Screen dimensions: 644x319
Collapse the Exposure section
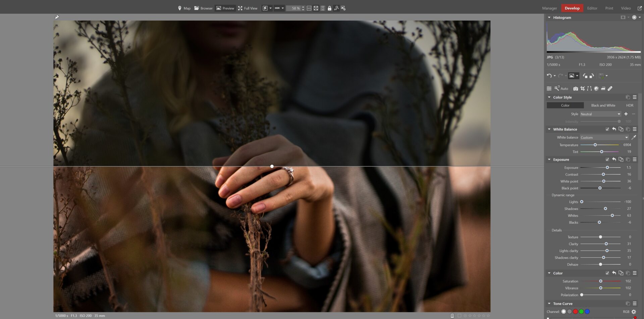tap(549, 159)
